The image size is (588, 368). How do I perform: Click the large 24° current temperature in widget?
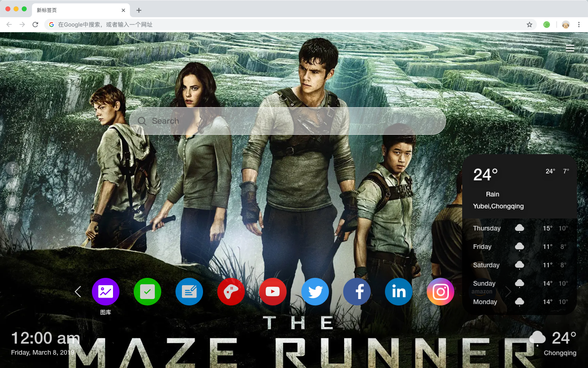point(486,175)
